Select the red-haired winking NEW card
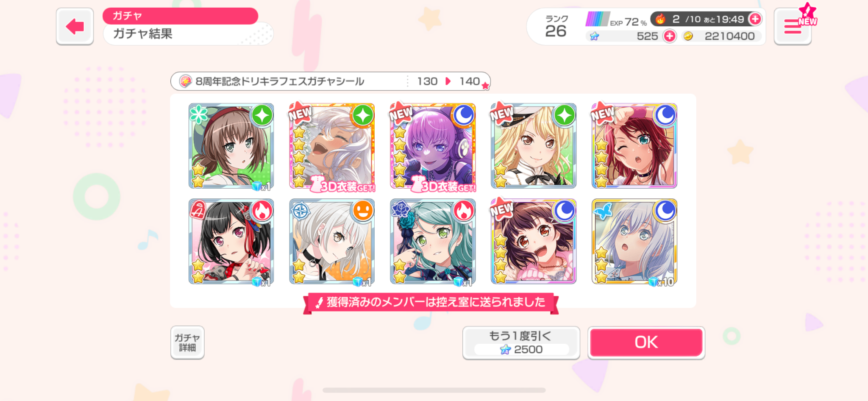Viewport: 868px width, 401px height. click(x=634, y=146)
